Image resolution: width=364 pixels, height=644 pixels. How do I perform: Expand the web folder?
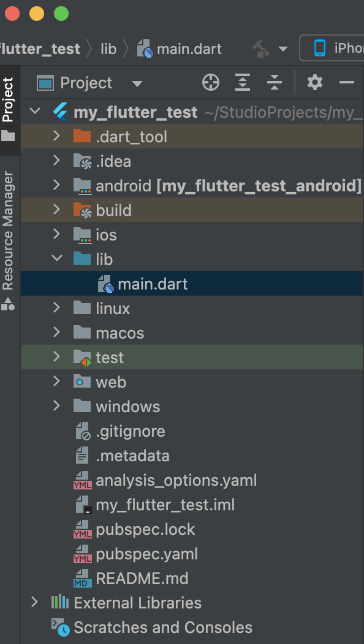pos(56,381)
